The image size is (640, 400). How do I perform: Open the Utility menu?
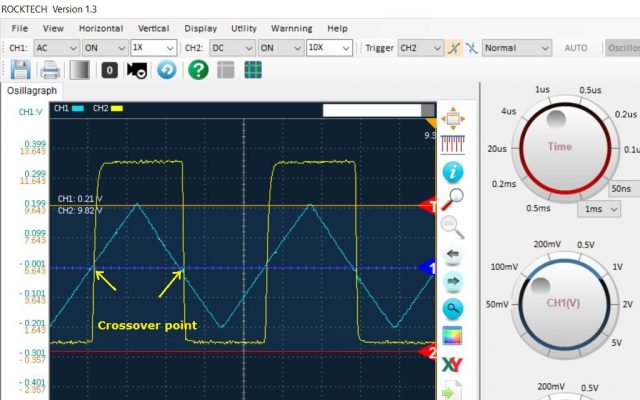(244, 29)
